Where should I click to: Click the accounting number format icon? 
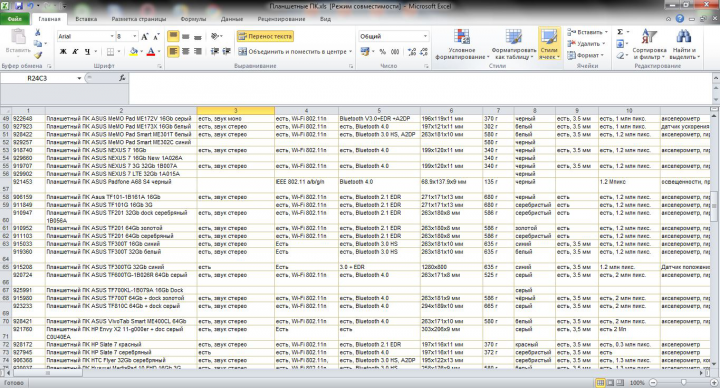365,52
